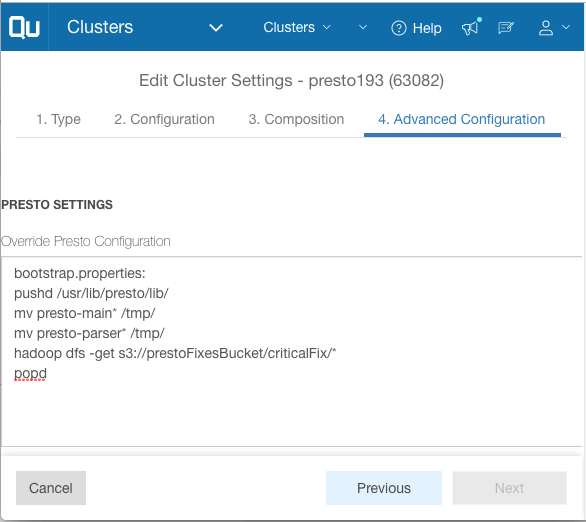Open the user profile icon
Image resolution: width=586 pixels, height=522 pixels.
[x=546, y=28]
